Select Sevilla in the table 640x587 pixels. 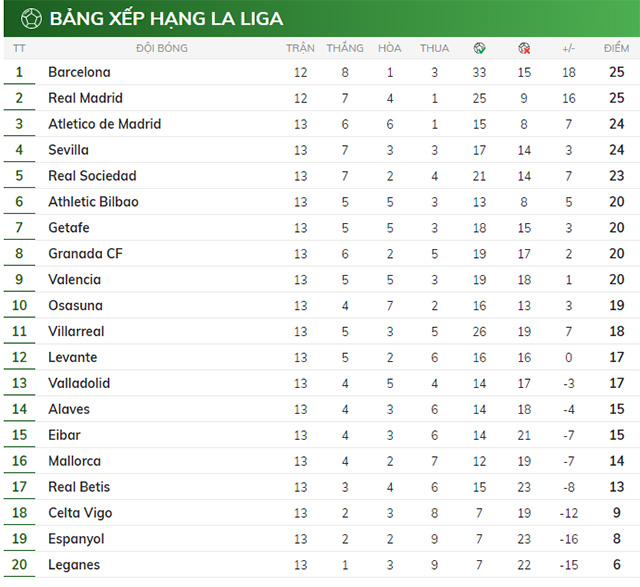68,150
